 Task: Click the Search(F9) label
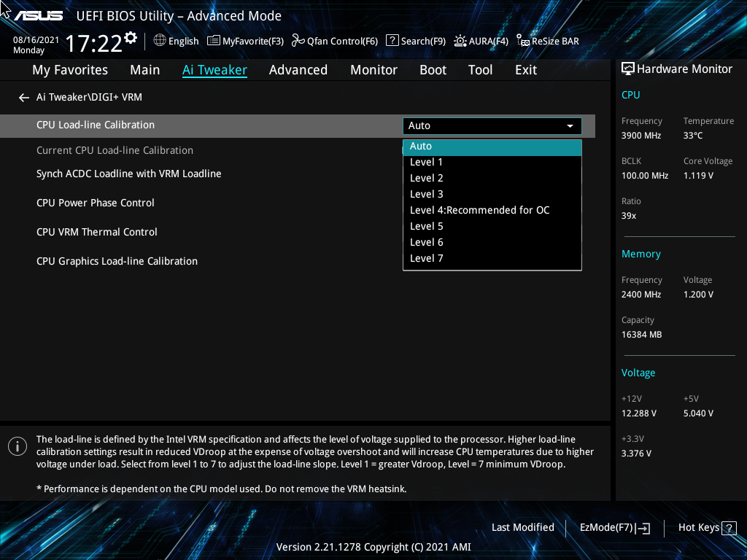click(423, 42)
